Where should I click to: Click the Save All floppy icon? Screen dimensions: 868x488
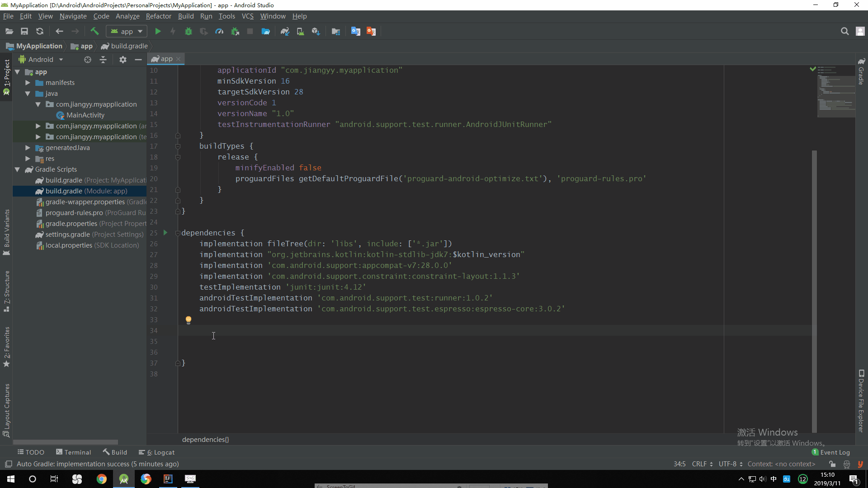pos(24,32)
